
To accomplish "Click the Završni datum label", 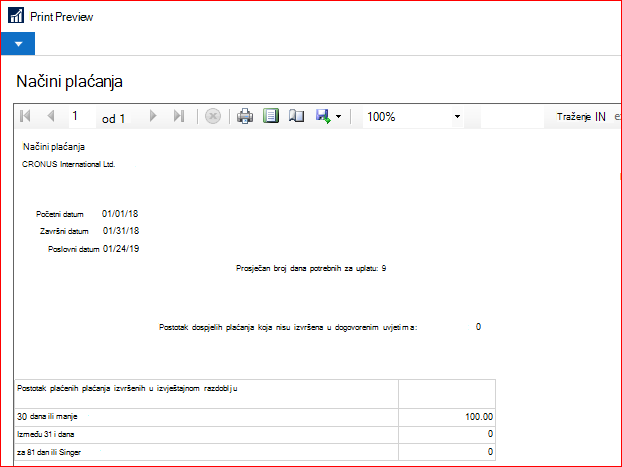I will pos(64,231).
